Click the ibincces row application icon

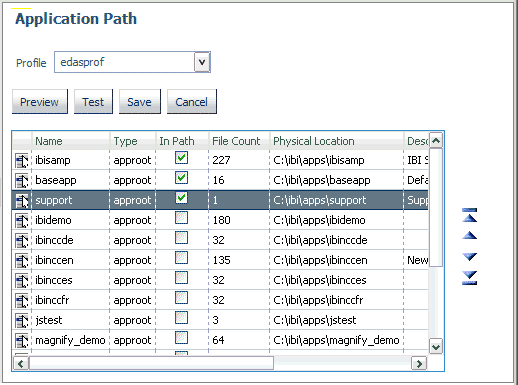click(22, 281)
